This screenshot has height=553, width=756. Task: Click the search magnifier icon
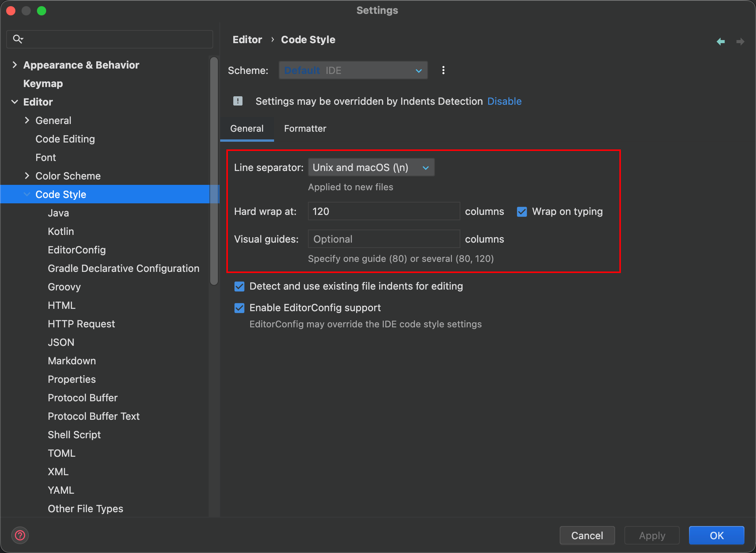[18, 39]
